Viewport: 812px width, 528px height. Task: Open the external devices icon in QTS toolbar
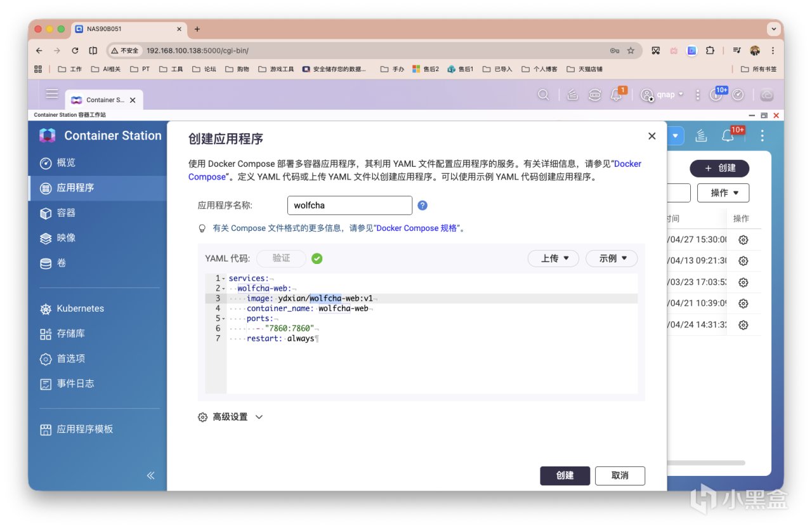[594, 95]
